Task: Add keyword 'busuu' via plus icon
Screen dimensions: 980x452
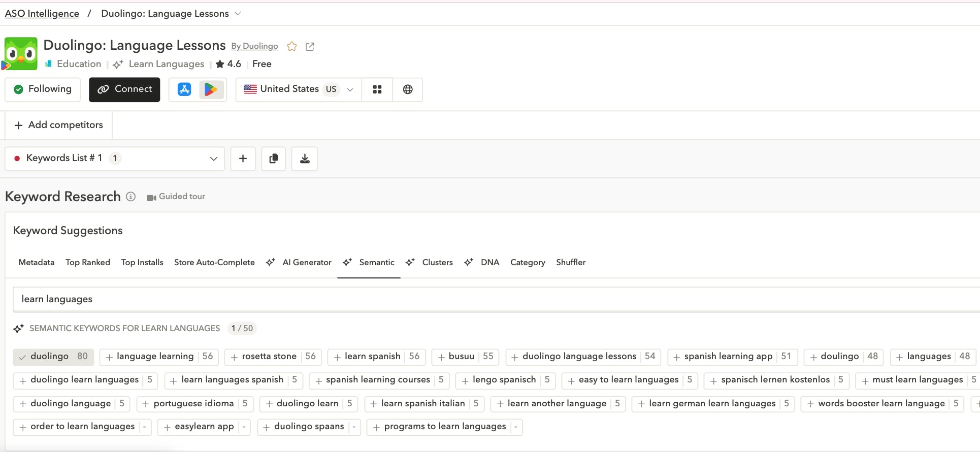Action: [x=441, y=357]
